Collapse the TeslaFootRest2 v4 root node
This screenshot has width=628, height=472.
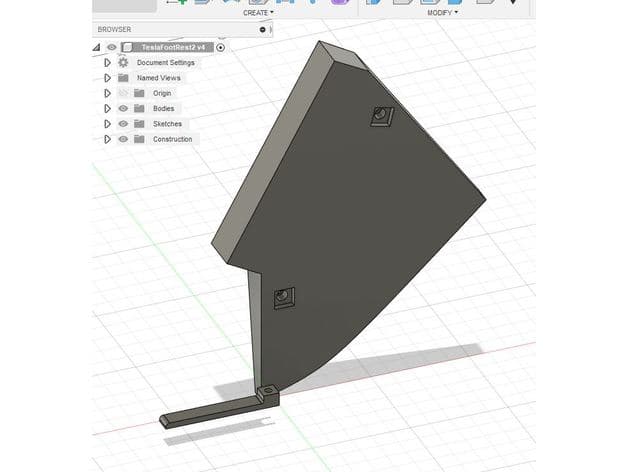point(97,48)
